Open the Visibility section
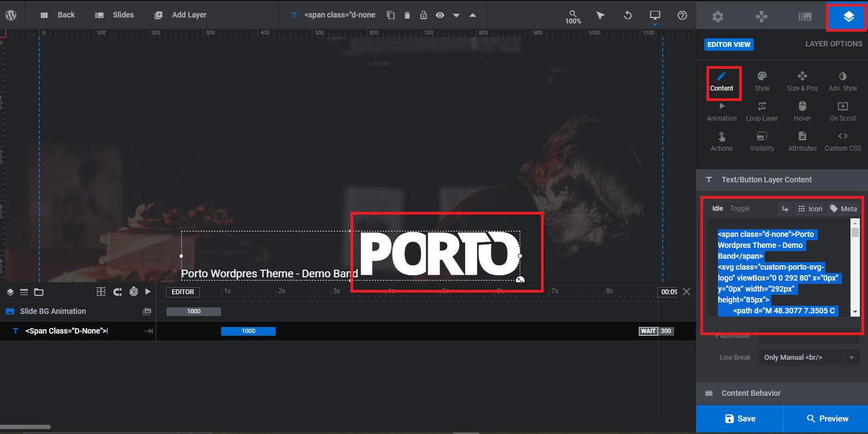Viewport: 868px width, 434px height. click(762, 142)
